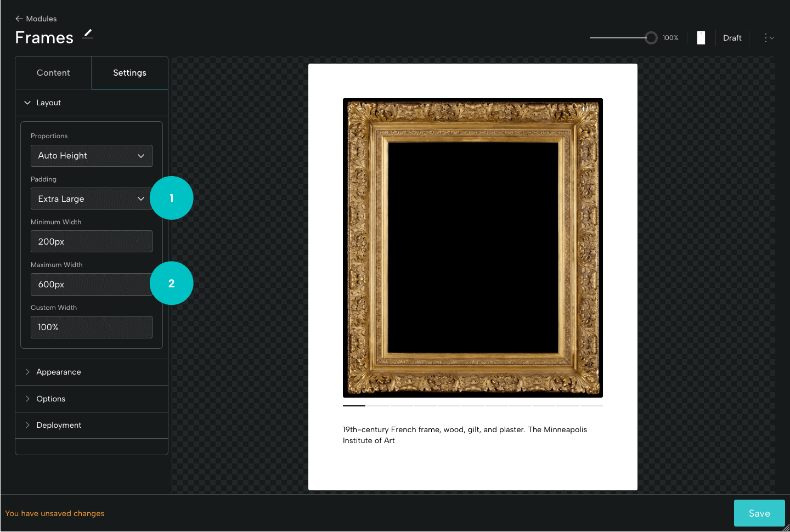790x532 pixels.
Task: Adjust the zoom slider near 100%
Action: (x=651, y=38)
